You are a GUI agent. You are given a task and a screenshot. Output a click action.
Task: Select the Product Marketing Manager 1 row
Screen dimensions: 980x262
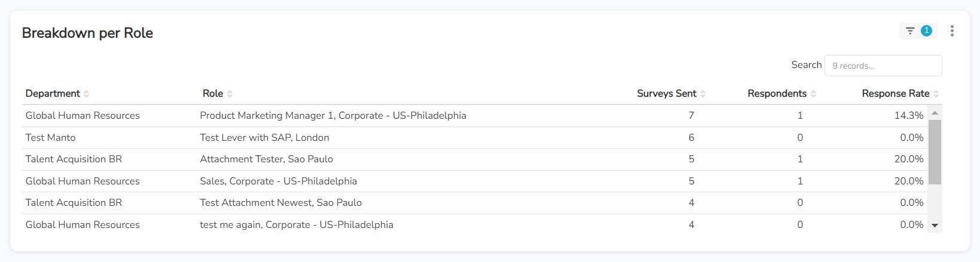click(x=333, y=116)
